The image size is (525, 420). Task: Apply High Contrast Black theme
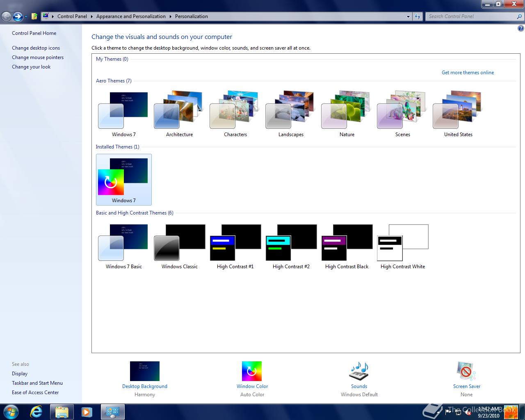tap(347, 246)
